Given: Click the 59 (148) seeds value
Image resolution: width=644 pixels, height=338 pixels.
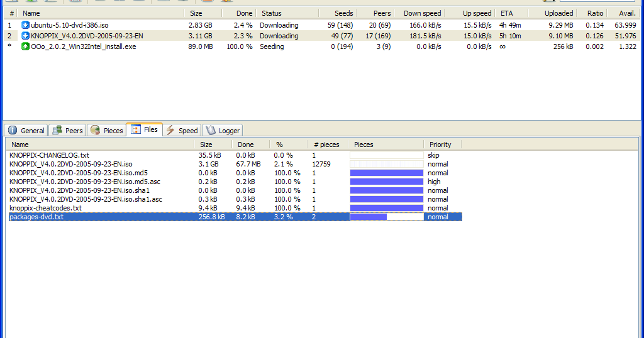Looking at the screenshot, I should 340,25.
